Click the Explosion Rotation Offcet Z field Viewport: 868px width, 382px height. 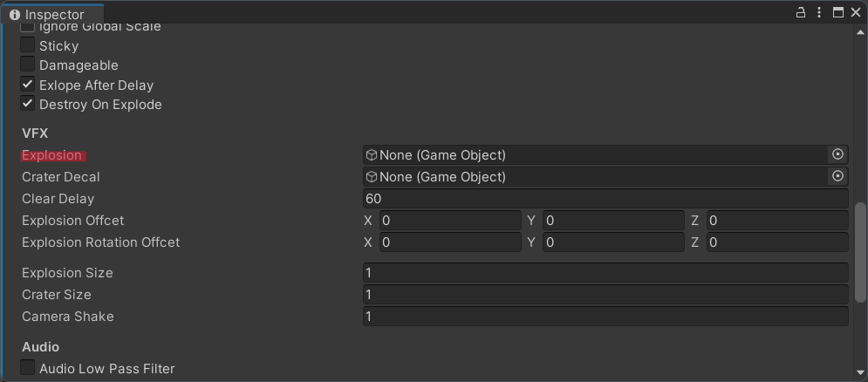click(777, 242)
